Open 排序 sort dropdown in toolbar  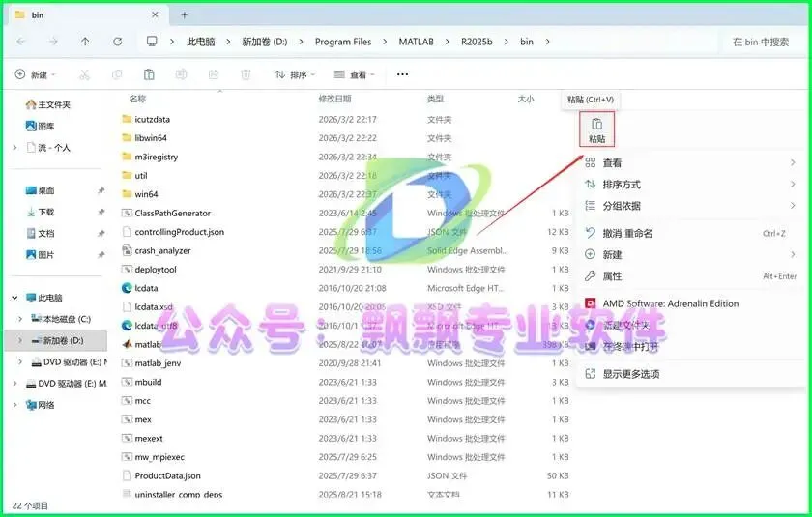tap(294, 74)
